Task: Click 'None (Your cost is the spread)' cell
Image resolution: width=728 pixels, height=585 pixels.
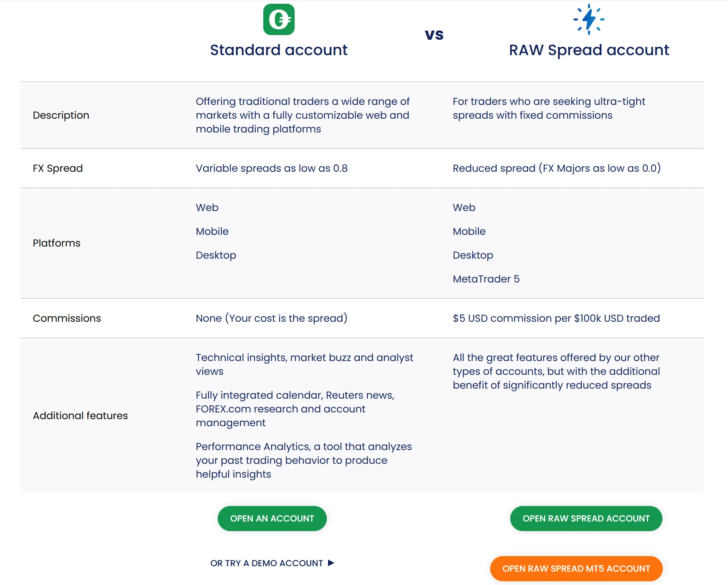Action: point(272,318)
